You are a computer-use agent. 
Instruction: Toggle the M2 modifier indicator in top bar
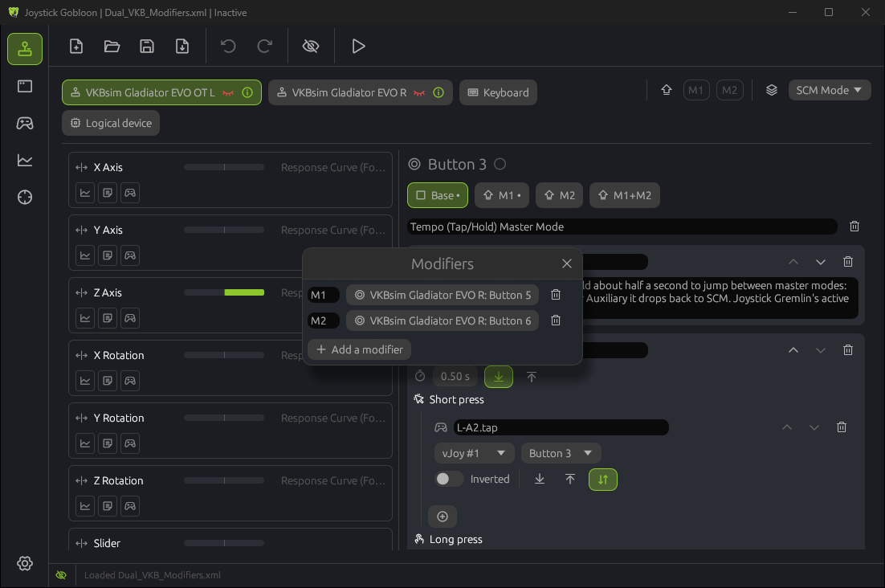coord(730,90)
